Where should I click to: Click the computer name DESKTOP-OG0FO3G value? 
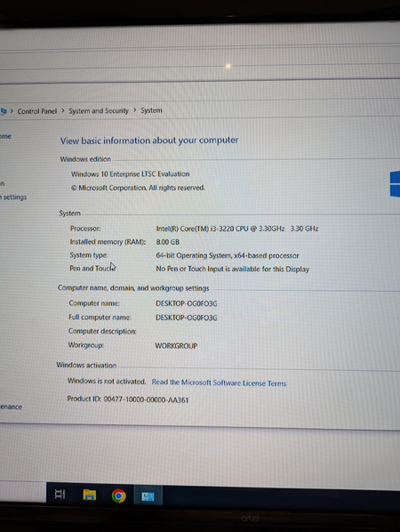click(187, 303)
